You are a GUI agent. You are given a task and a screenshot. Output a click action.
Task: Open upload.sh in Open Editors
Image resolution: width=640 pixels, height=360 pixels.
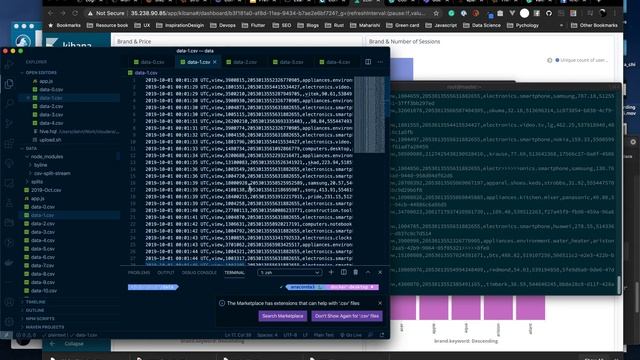(50, 140)
